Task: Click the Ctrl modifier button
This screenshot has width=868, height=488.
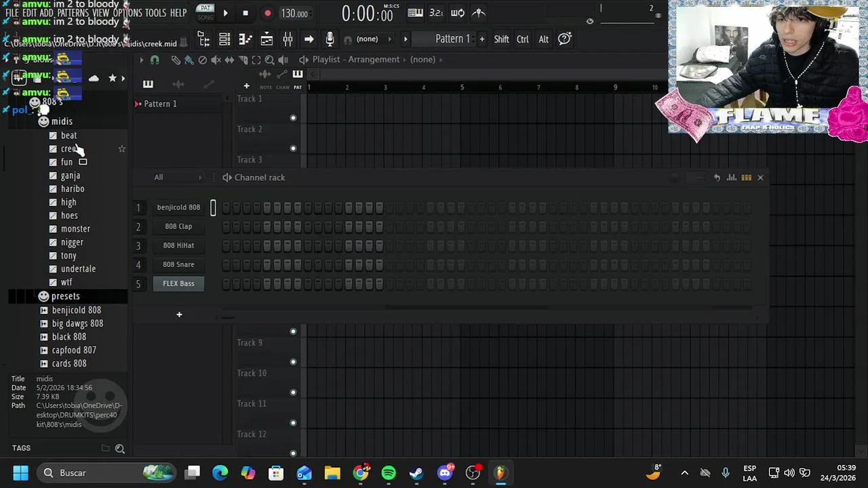Action: tap(522, 39)
